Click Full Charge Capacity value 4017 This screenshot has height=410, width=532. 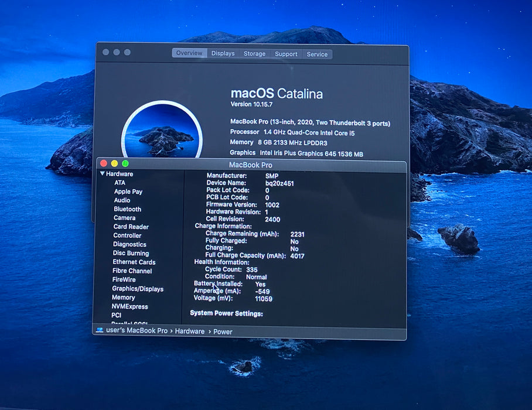coord(297,257)
